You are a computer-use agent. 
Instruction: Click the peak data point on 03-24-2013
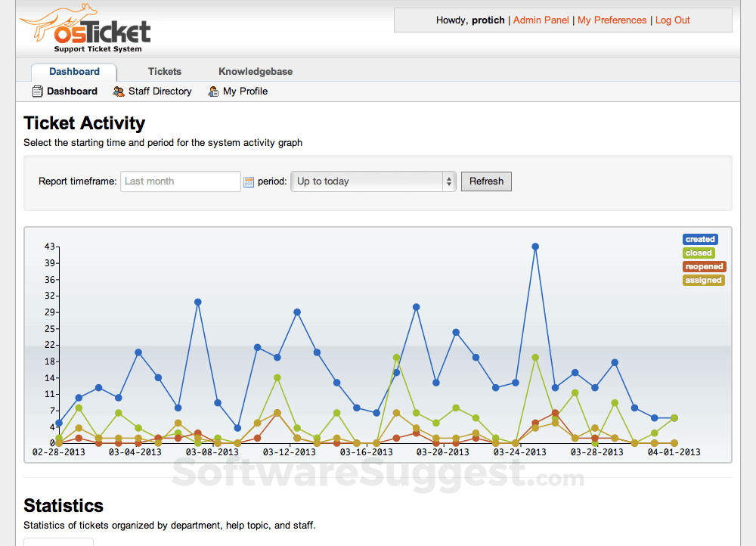coord(535,246)
